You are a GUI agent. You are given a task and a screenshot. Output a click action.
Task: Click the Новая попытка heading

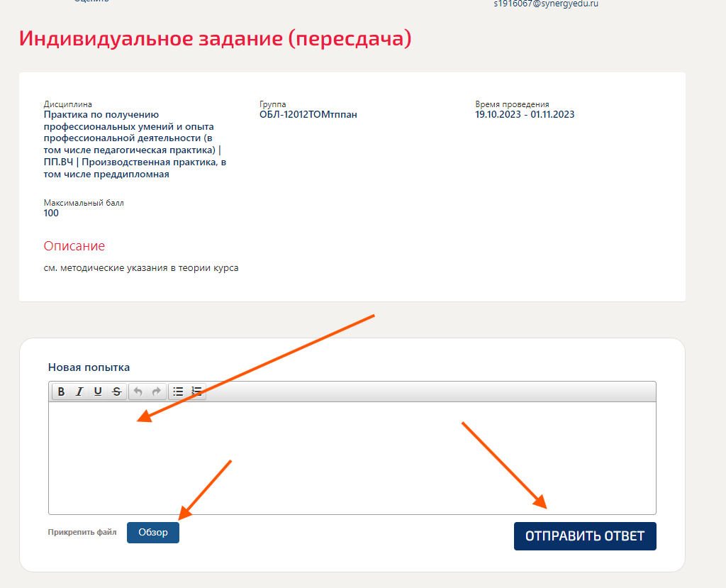point(88,367)
